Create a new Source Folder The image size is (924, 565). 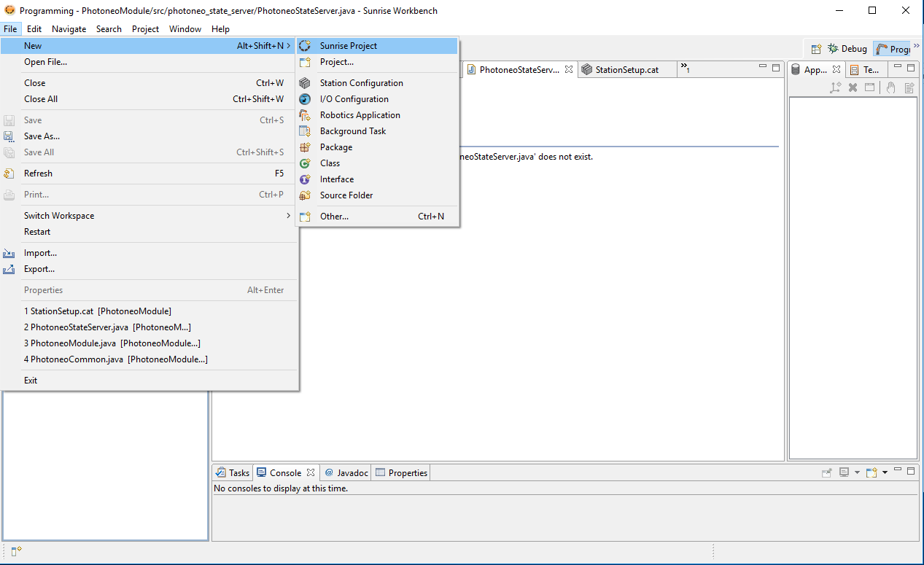377,195
